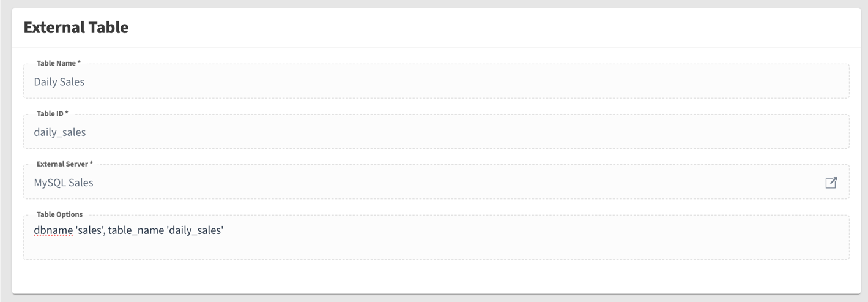Click the quoted 'sales' value after dbname
The width and height of the screenshot is (868, 302).
point(90,231)
